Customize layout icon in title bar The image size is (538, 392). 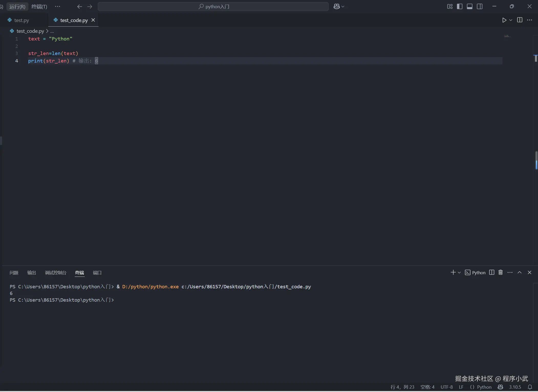[450, 6]
